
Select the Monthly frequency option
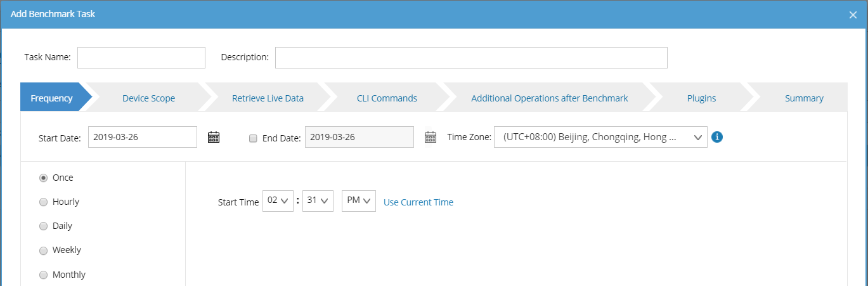click(44, 275)
